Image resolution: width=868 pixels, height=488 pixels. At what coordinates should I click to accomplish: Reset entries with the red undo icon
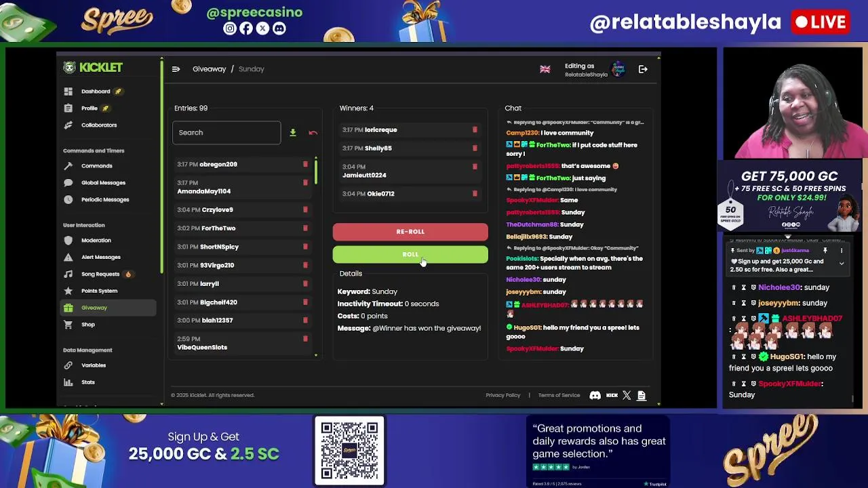[313, 133]
